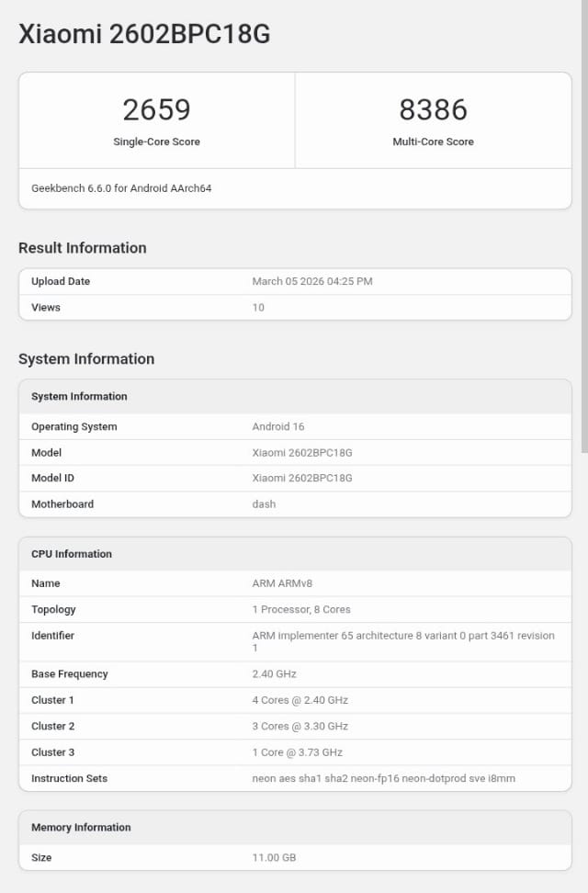Select the Motherboard value dash

point(264,504)
